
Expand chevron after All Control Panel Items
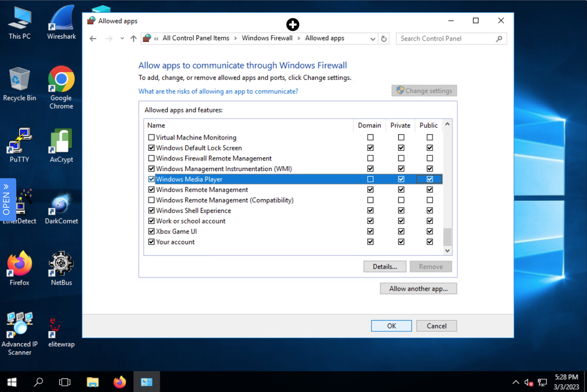tap(235, 38)
